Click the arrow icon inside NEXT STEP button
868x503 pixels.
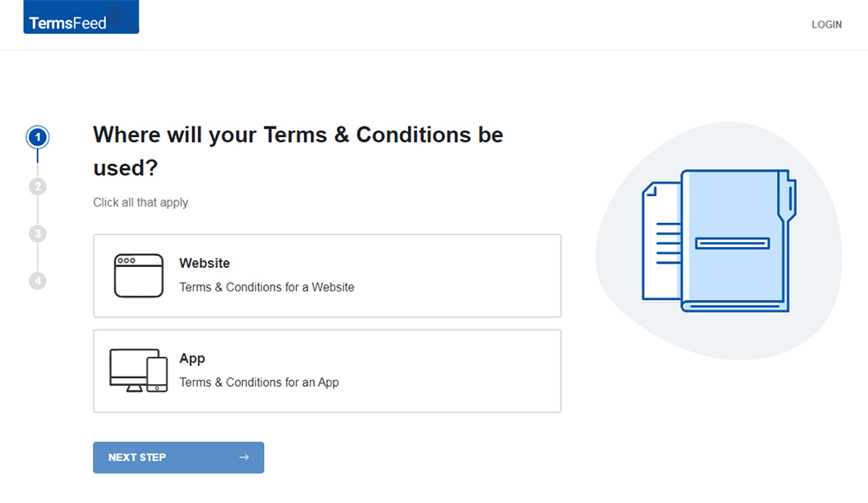[x=246, y=457]
